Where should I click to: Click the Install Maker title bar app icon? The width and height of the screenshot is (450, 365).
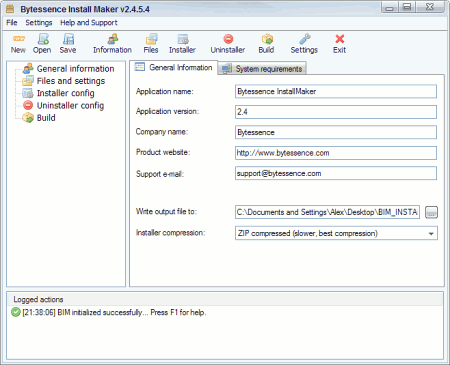pos(10,9)
